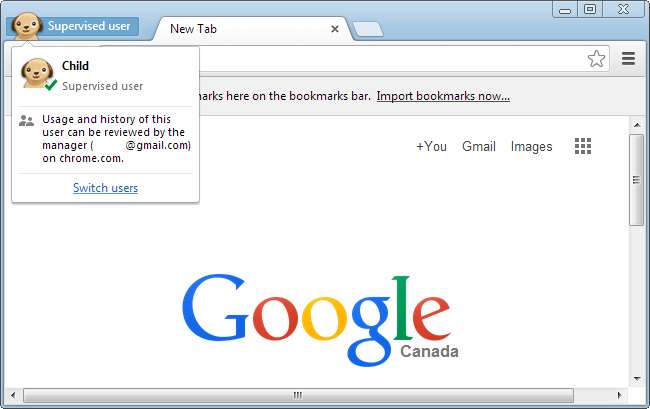Open the Google apps grid
This screenshot has height=409, width=650.
pyautogui.click(x=583, y=146)
